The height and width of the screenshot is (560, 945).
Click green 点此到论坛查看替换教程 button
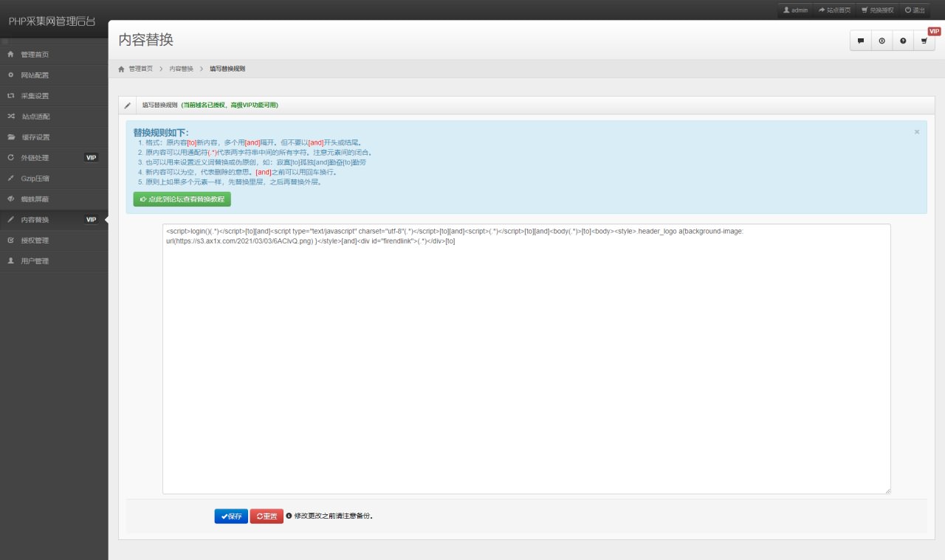point(182,199)
